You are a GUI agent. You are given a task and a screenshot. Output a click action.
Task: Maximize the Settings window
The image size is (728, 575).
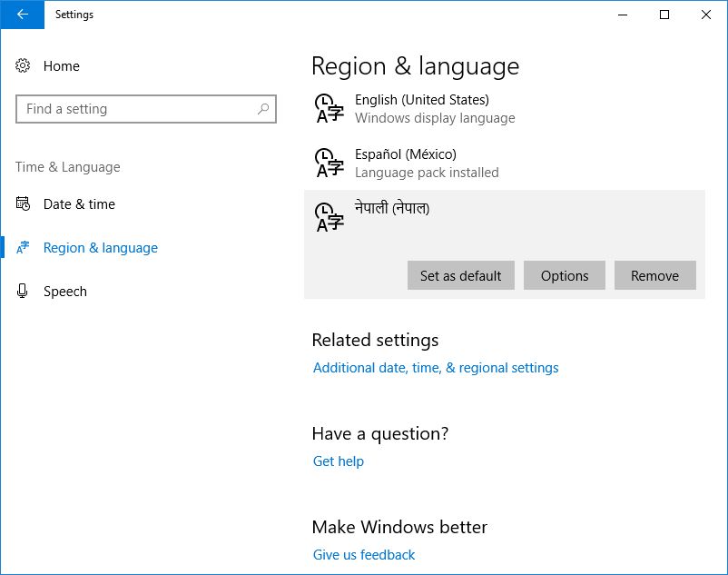664,15
